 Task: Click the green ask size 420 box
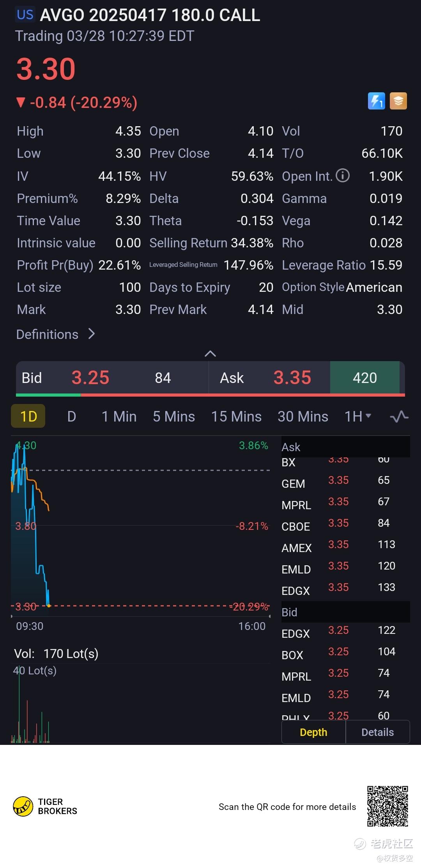[365, 378]
